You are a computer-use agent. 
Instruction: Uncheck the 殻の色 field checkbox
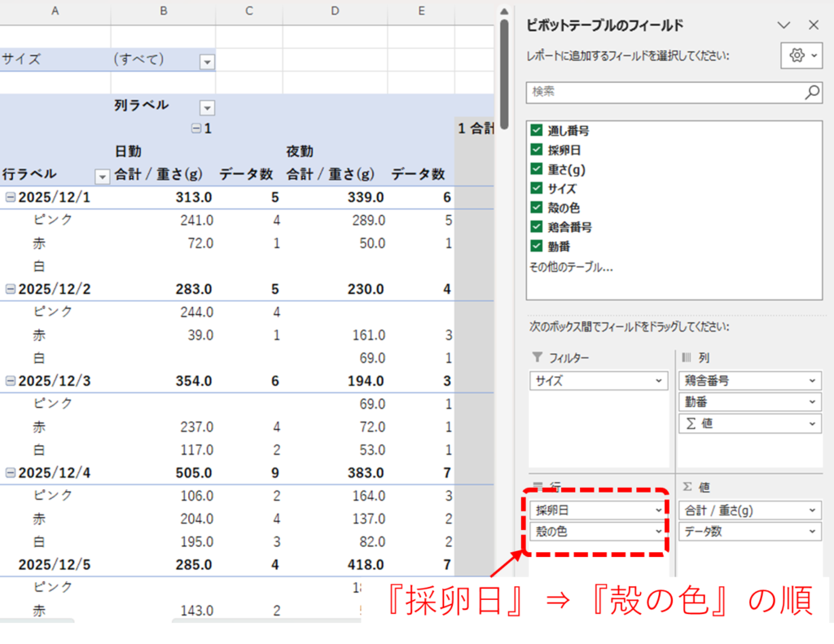click(536, 208)
